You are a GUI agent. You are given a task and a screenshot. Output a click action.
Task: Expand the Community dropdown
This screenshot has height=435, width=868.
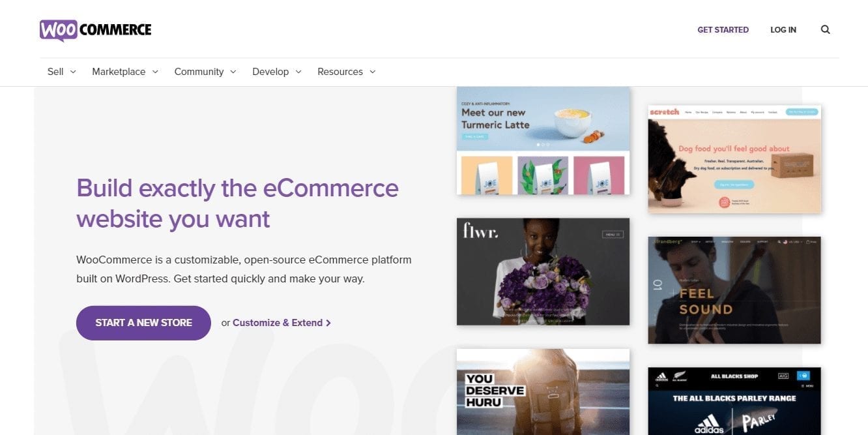(x=233, y=72)
